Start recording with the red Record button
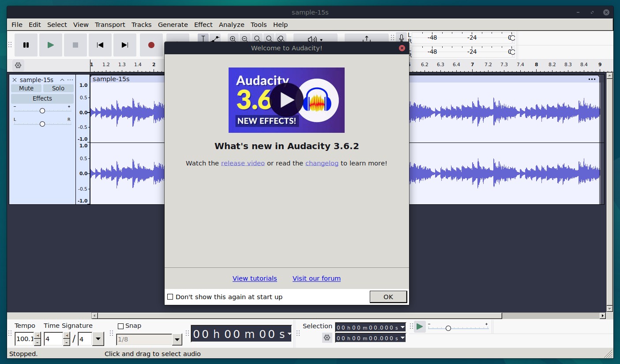The height and width of the screenshot is (364, 620). (151, 45)
